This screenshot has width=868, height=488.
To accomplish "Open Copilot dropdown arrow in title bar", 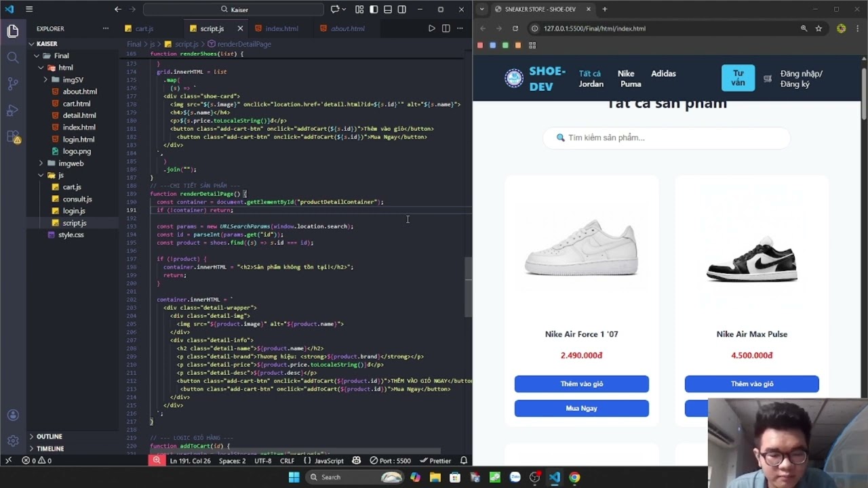I will pos(345,9).
